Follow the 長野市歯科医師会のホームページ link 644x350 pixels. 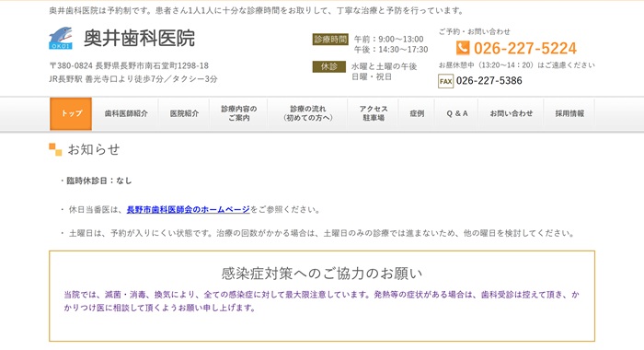pos(188,210)
